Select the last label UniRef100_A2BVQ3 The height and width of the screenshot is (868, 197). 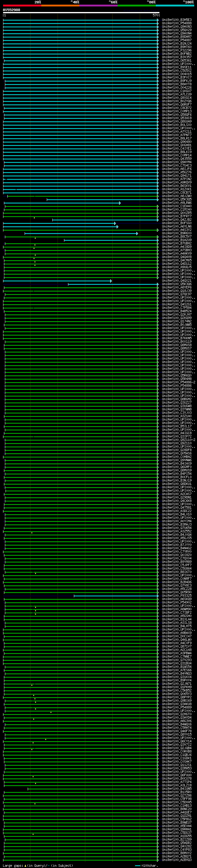177,860
